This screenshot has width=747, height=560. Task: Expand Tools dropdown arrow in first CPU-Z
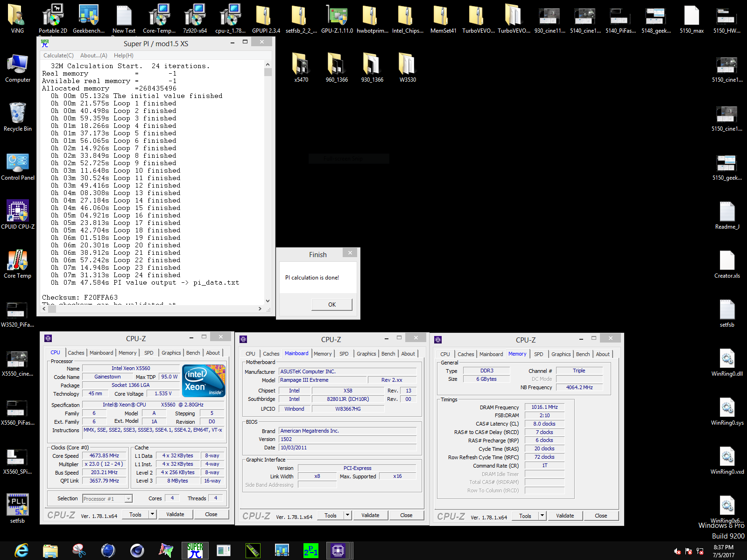click(152, 514)
